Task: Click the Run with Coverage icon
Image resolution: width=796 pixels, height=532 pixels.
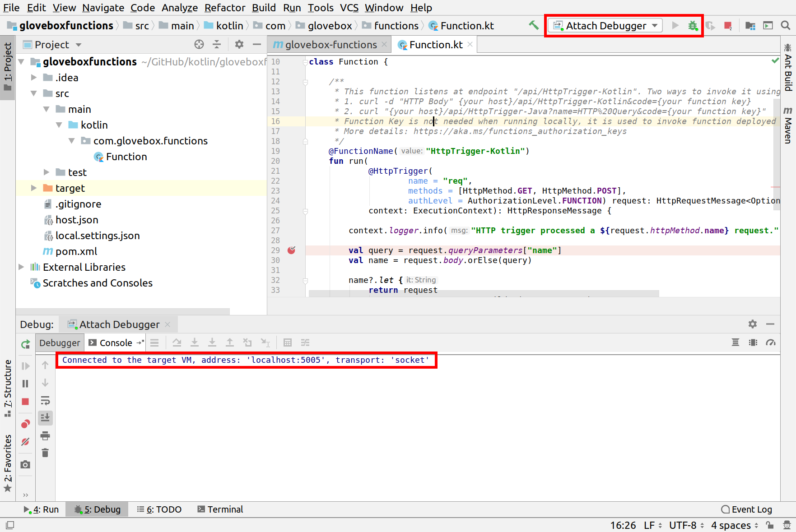Action: (710, 26)
